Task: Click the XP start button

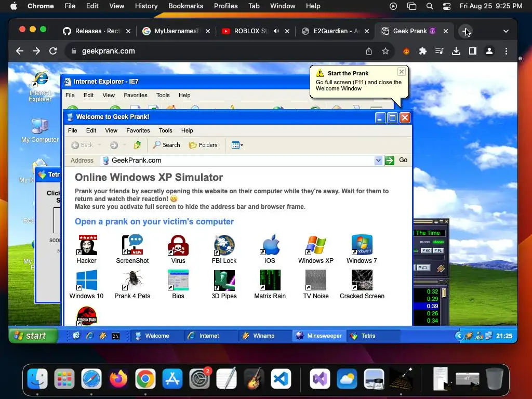Action: tap(33, 336)
